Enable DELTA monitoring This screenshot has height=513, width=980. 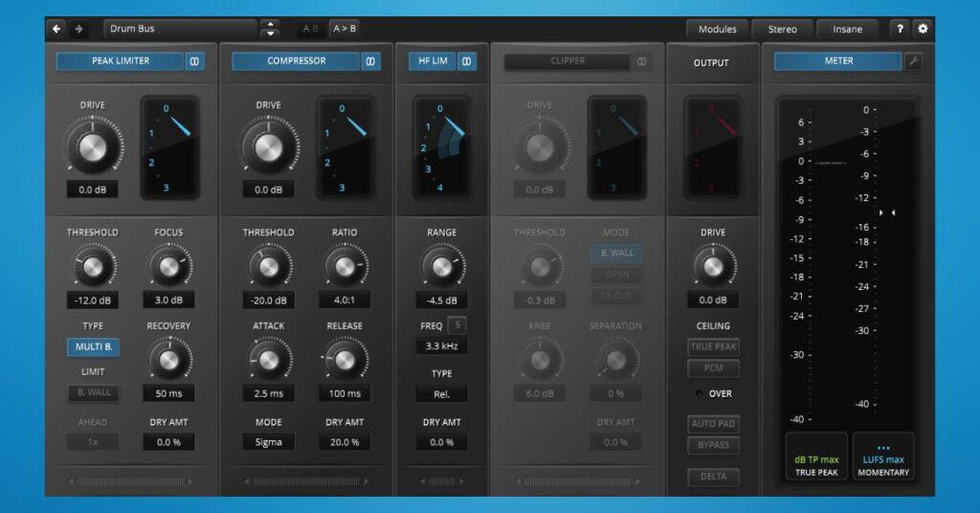[x=713, y=477]
